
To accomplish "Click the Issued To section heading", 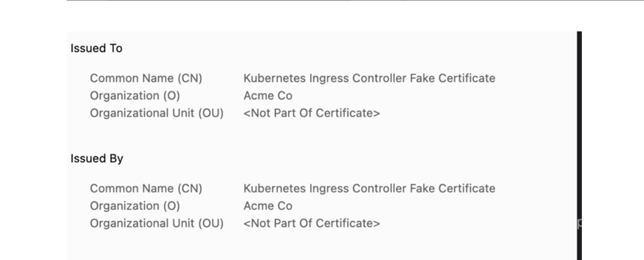I will pyautogui.click(x=96, y=48).
